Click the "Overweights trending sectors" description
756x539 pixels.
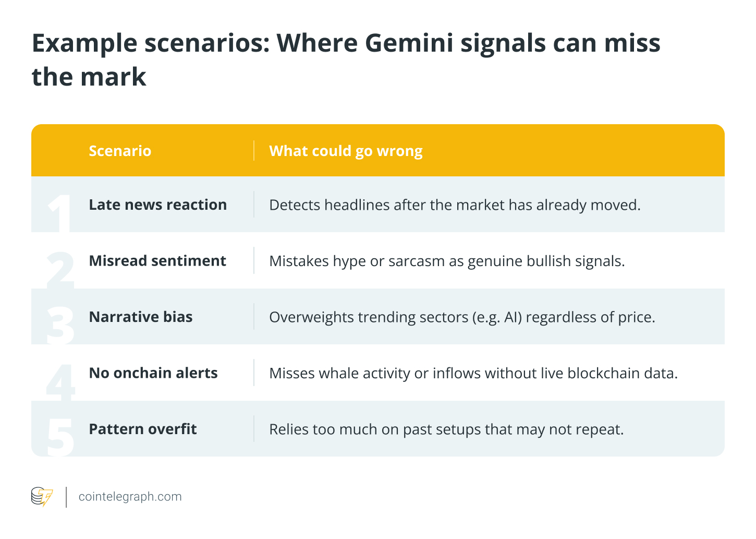(x=462, y=317)
